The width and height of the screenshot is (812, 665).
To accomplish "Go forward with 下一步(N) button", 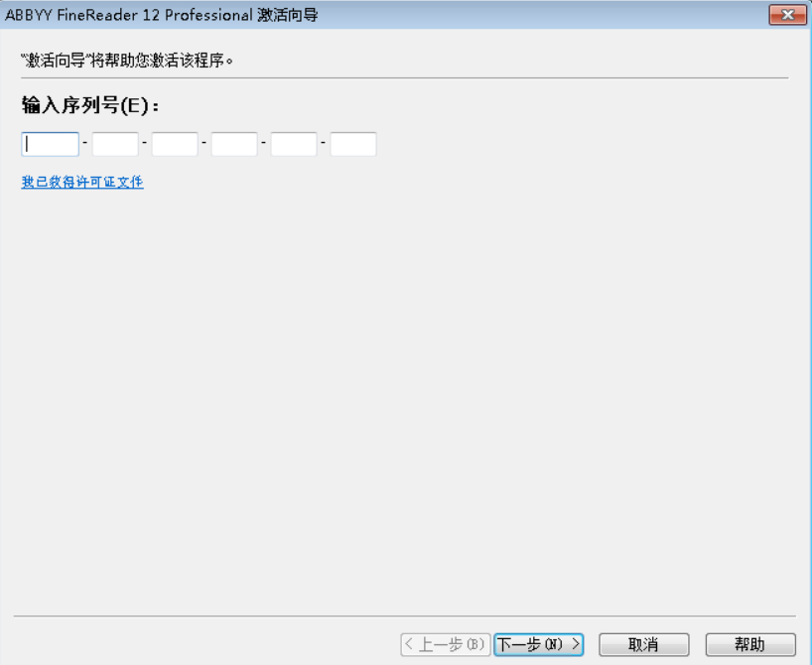I will [x=539, y=644].
